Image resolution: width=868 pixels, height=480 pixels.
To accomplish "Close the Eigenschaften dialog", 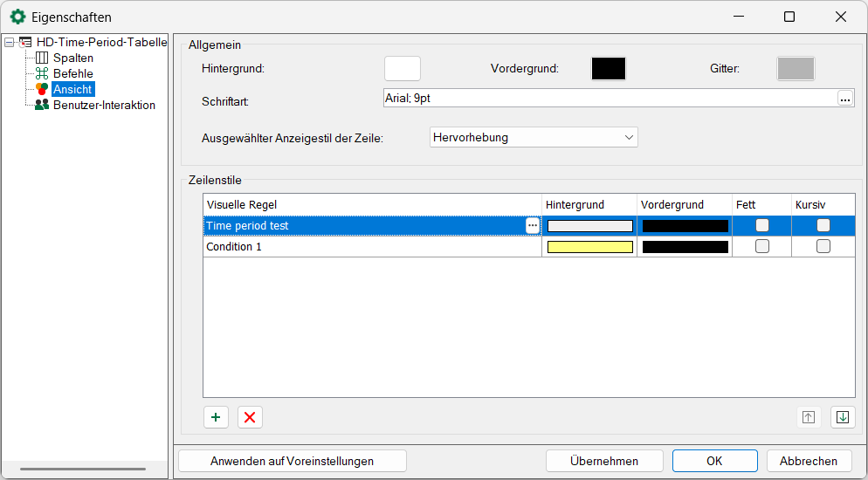I will click(x=840, y=17).
